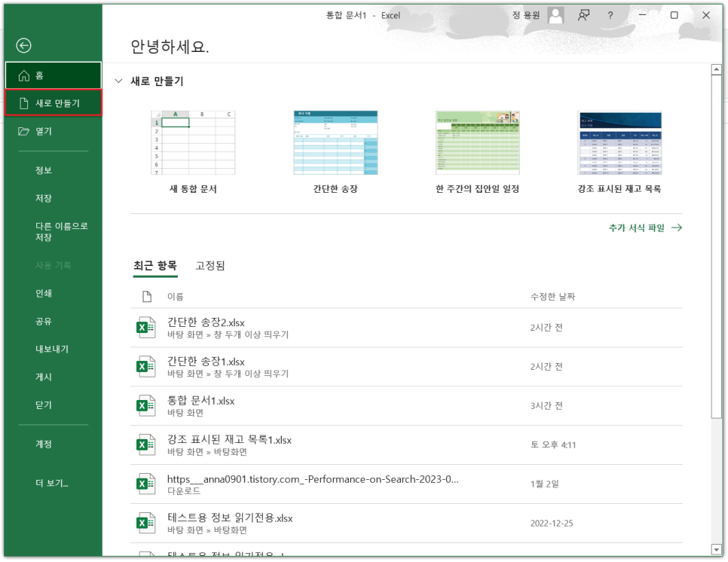Click 더 보기... in the sidebar
728x562 pixels.
click(x=54, y=483)
